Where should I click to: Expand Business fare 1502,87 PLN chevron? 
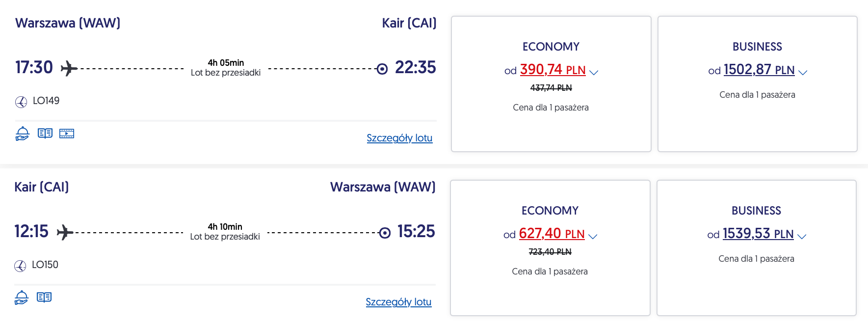click(803, 72)
